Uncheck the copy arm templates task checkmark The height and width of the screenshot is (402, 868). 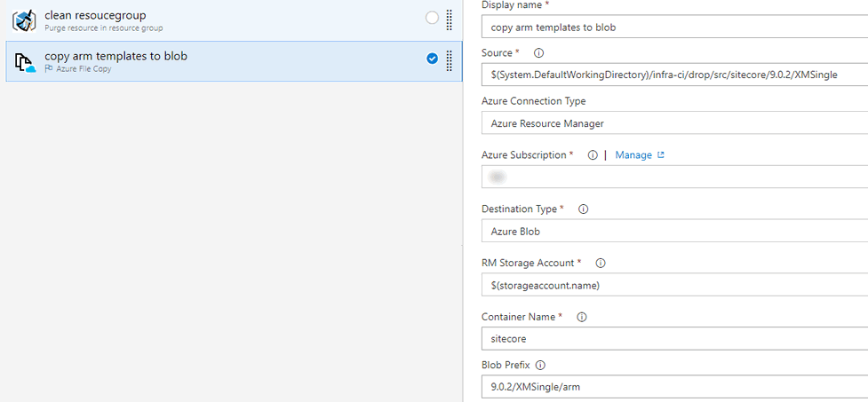click(432, 59)
